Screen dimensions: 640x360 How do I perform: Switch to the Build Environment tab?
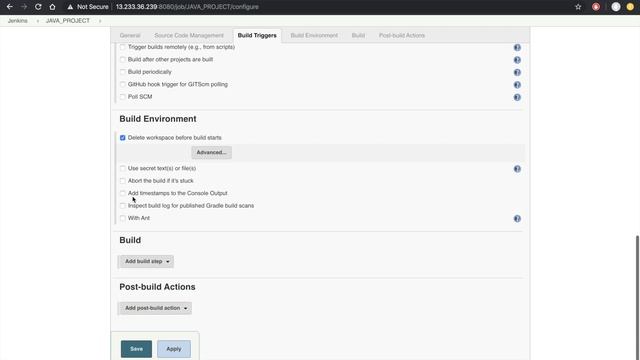(314, 36)
